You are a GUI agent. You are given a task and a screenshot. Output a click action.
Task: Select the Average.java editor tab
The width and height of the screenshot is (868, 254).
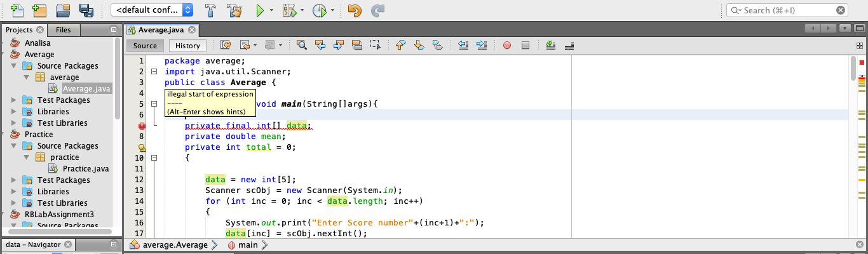tap(161, 30)
